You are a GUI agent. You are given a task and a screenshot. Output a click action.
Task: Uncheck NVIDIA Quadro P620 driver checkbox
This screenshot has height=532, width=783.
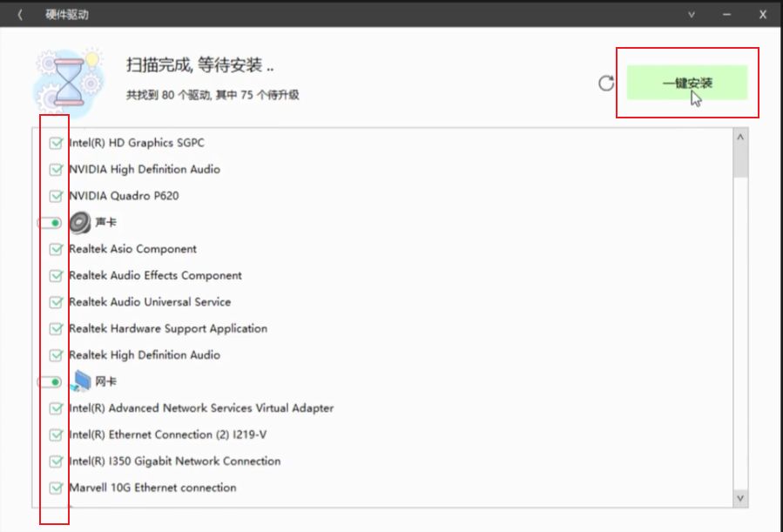[x=57, y=196]
